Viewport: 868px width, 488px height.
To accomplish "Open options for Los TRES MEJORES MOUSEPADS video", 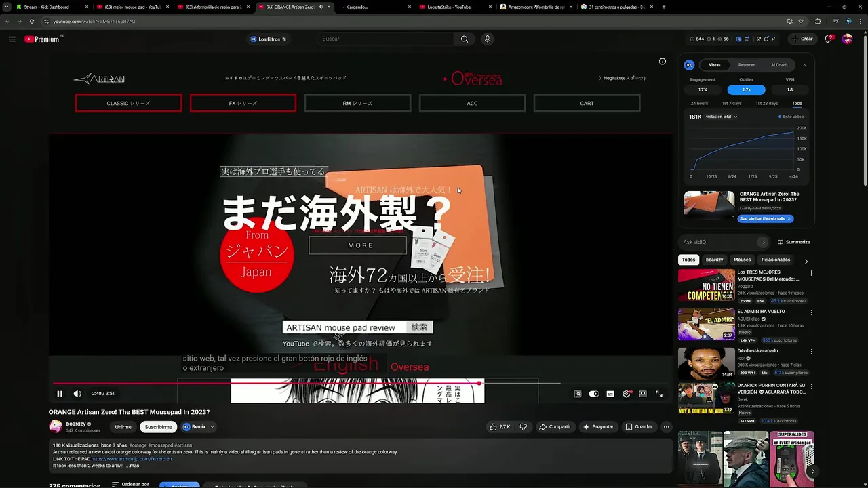I will (x=812, y=273).
